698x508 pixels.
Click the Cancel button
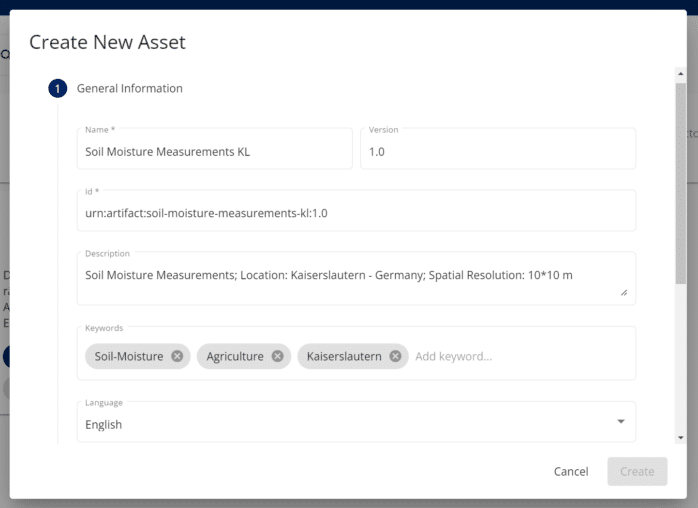tap(571, 471)
